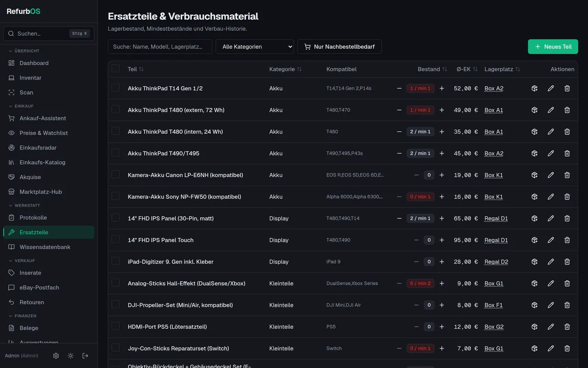Focus the parts search field Suche: Name, Modell
Image resolution: width=588 pixels, height=368 pixels.
(x=160, y=46)
